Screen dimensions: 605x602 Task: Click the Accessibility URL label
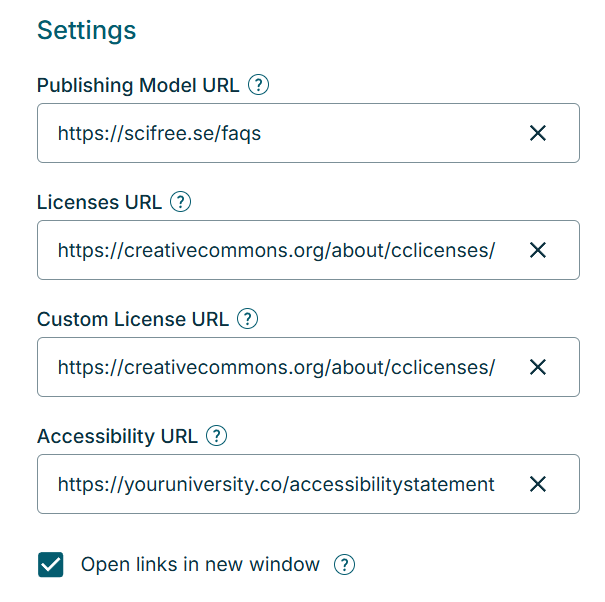(x=118, y=436)
